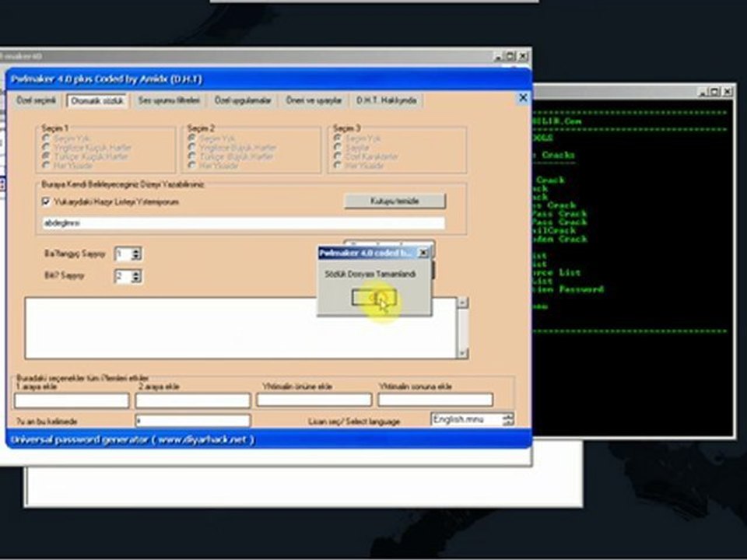Click the Bitiş Sayısı number box
The height and width of the screenshot is (560, 747).
(124, 276)
